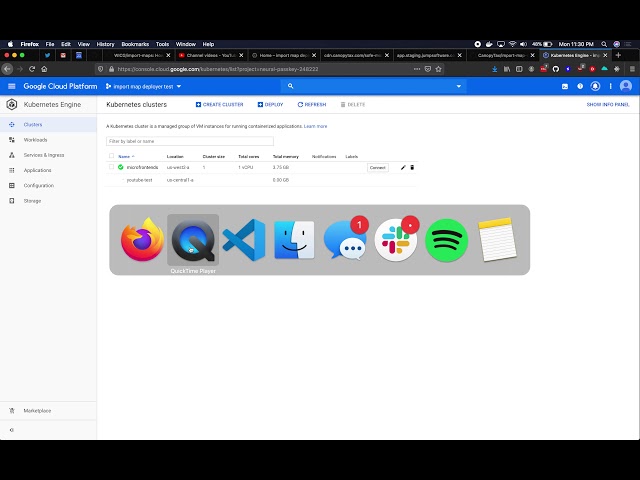
Task: Open the Tools menu
Action: (162, 44)
